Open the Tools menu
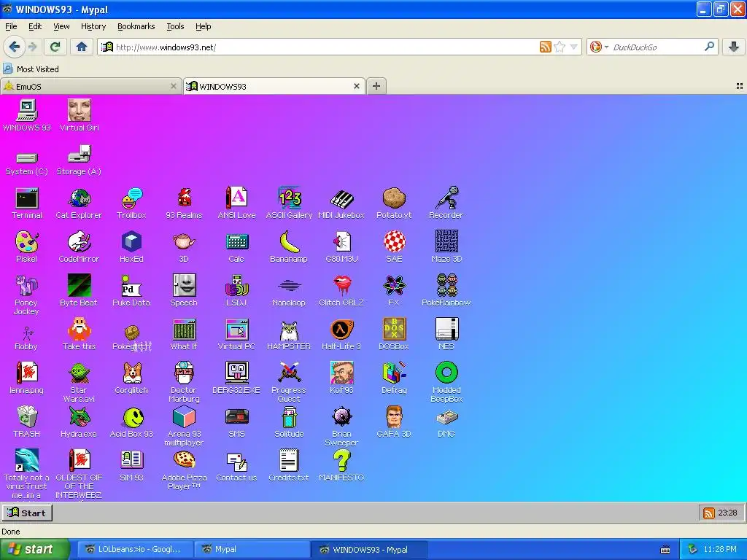Image resolution: width=747 pixels, height=560 pixels. [x=175, y=26]
